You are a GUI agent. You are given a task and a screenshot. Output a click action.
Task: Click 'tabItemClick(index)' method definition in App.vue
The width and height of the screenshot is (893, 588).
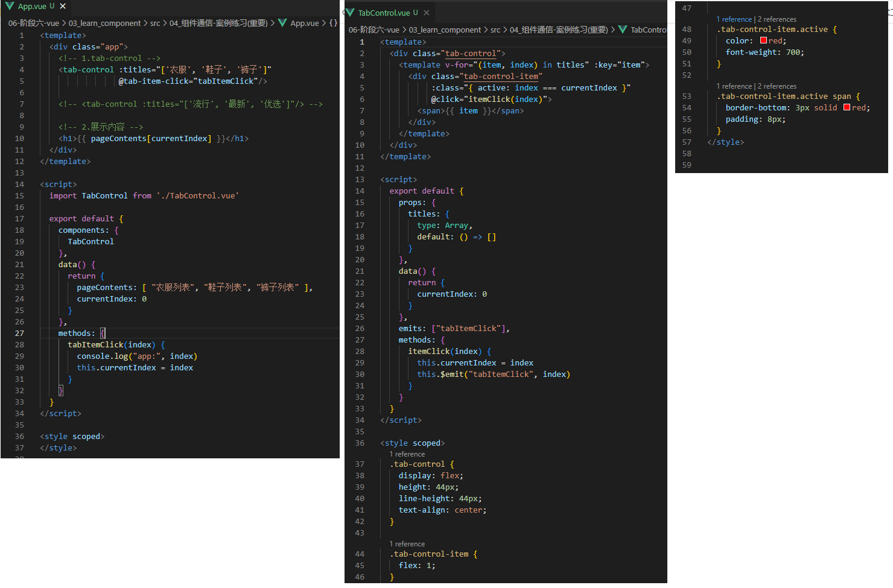point(112,344)
